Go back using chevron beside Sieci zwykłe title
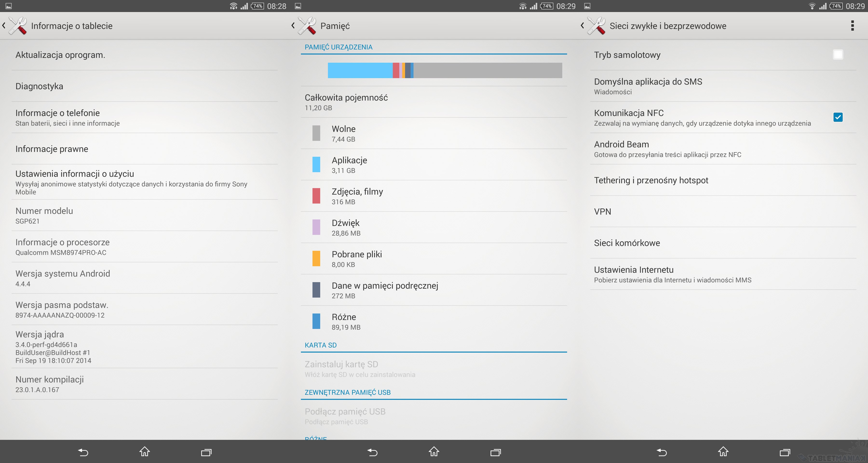868x463 pixels. pos(582,26)
